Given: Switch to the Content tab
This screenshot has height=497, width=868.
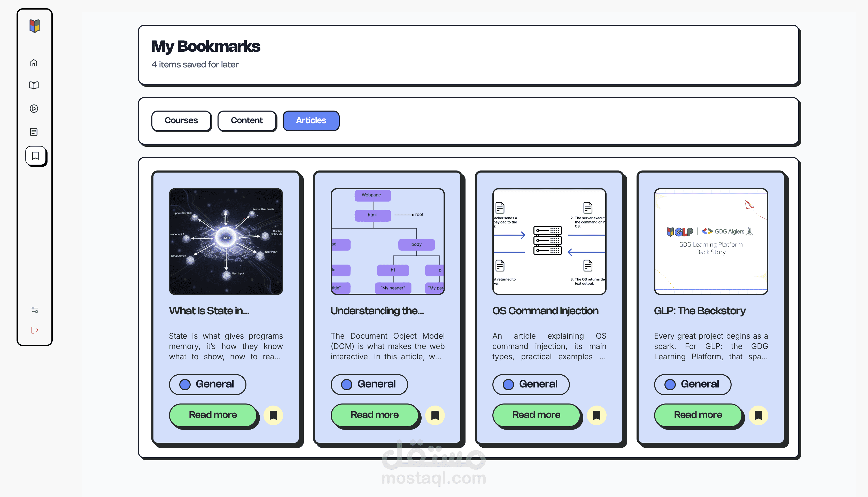Looking at the screenshot, I should [x=247, y=120].
